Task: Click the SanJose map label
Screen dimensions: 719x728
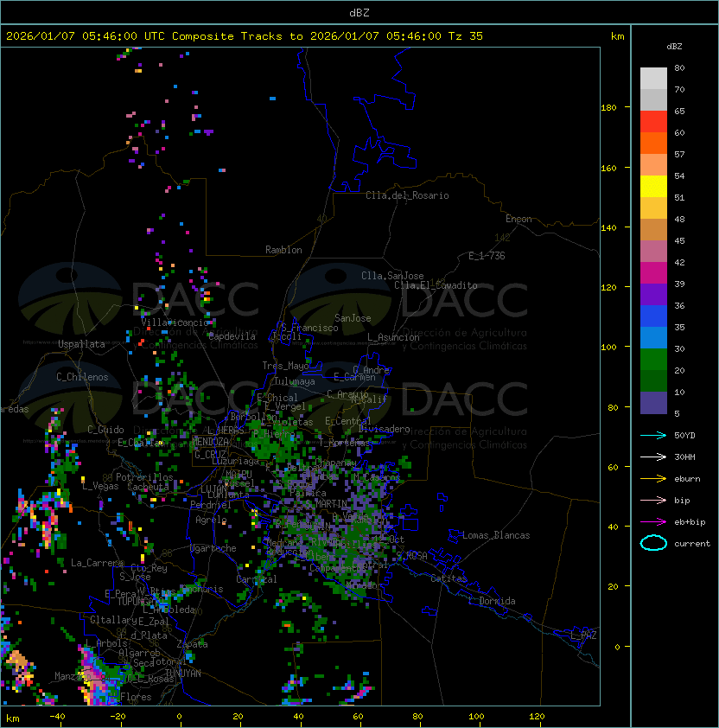Action: point(353,318)
